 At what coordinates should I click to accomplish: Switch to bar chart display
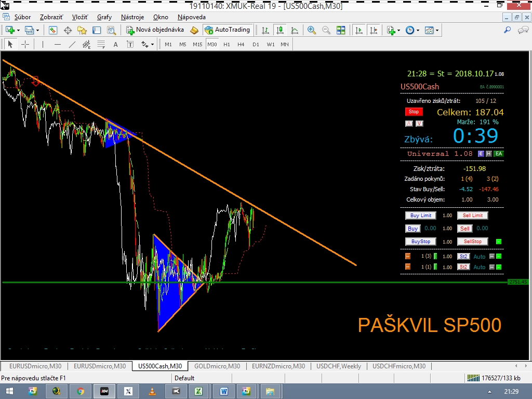point(265,30)
